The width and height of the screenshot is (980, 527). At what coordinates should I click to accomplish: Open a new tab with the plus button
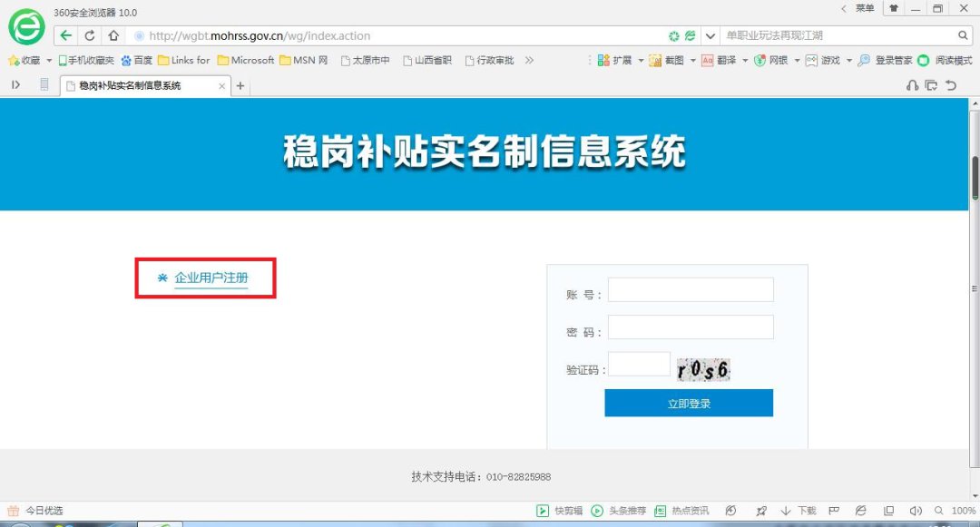[x=240, y=85]
